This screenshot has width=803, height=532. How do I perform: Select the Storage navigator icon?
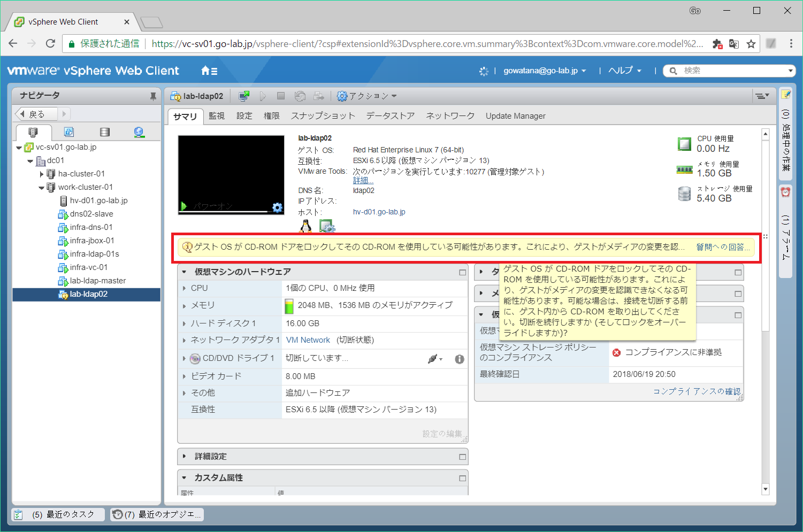click(x=104, y=132)
